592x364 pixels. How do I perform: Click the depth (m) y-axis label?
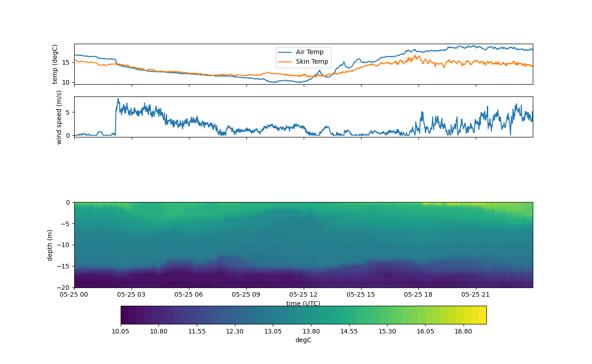coord(50,245)
